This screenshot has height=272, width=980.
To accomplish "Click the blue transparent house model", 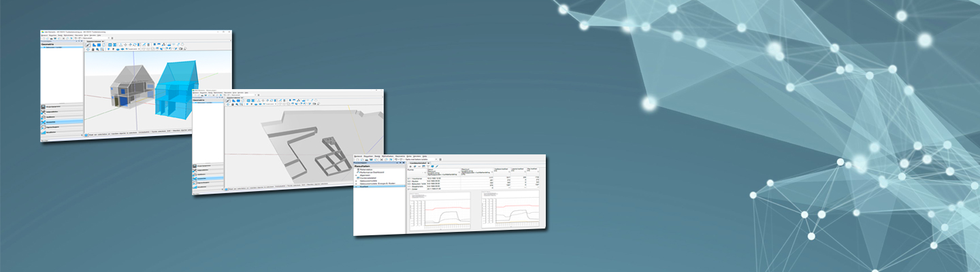I will tap(176, 90).
